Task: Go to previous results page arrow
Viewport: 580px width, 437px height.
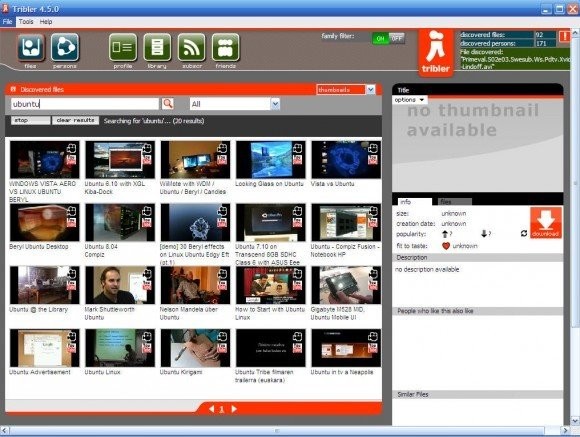Action: (x=212, y=409)
